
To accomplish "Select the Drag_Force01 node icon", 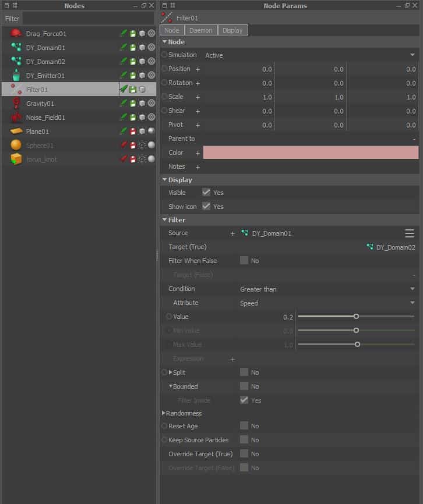I will 16,34.
